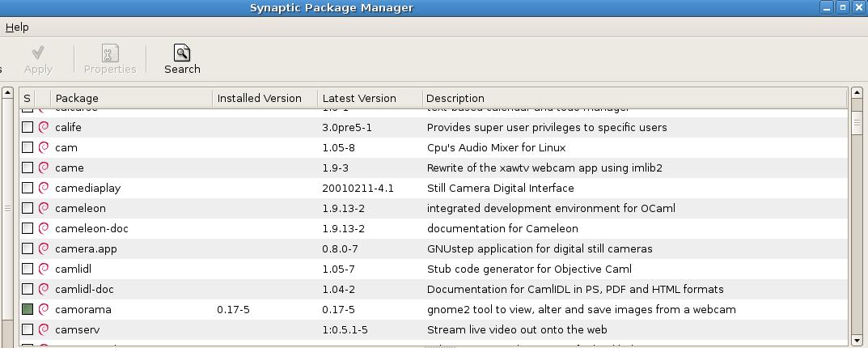The height and width of the screenshot is (348, 868).
Task: Click the Debian swirl icon beside camserv
Action: pos(44,329)
